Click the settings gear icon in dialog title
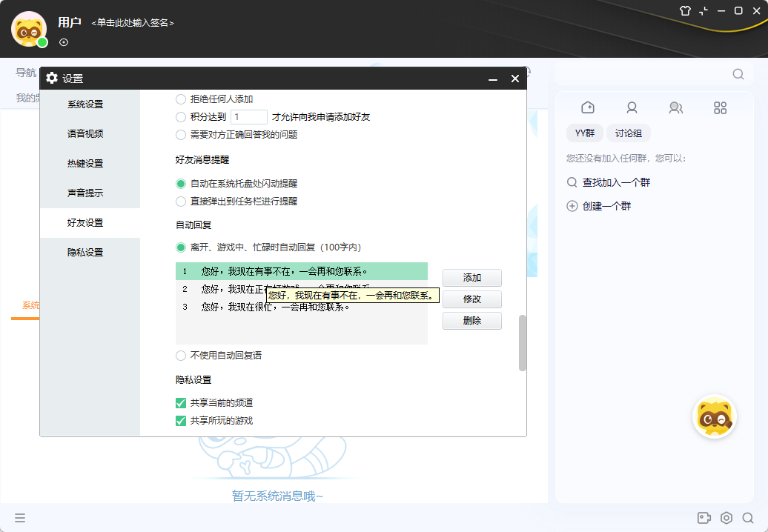The width and height of the screenshot is (768, 532). coord(51,78)
